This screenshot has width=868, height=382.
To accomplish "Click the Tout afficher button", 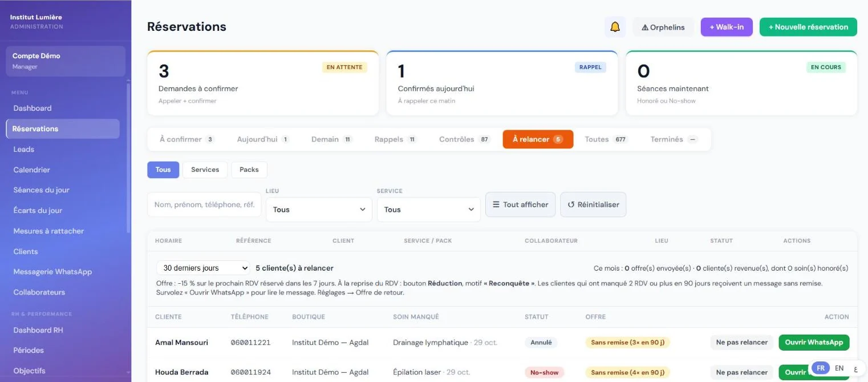I will pos(520,204).
